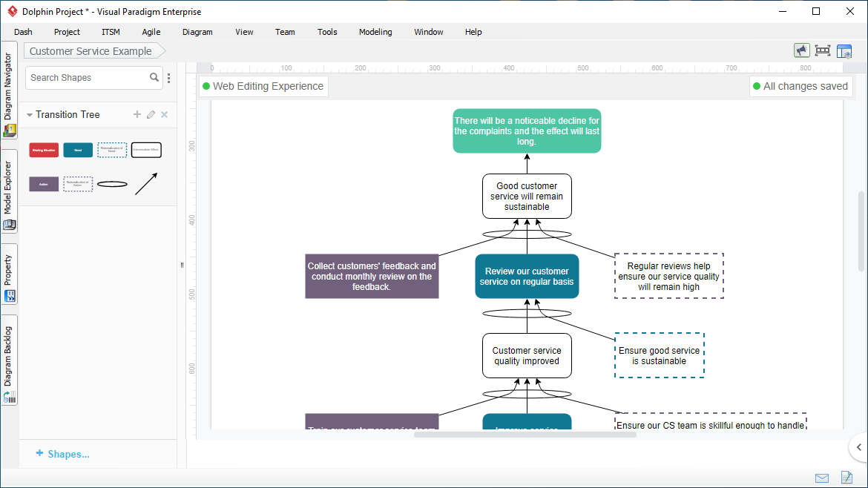Screen dimensions: 868x488
Task: Click the Shapes... link
Action: point(62,454)
